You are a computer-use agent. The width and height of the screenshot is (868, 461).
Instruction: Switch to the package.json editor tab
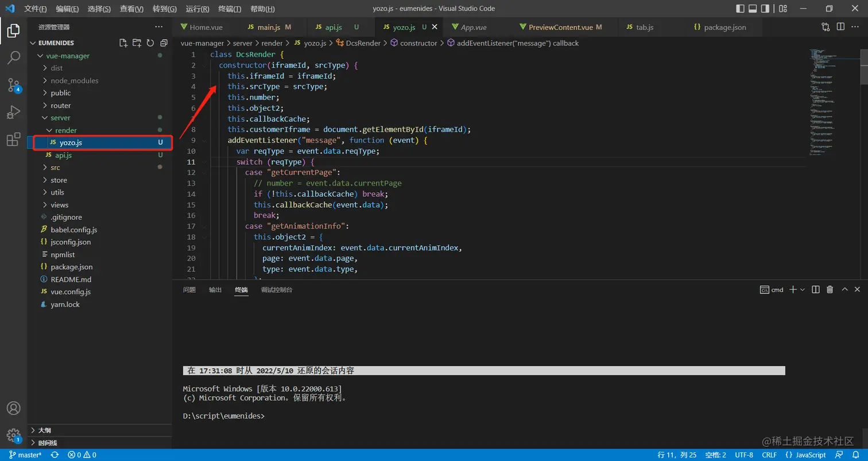(724, 27)
